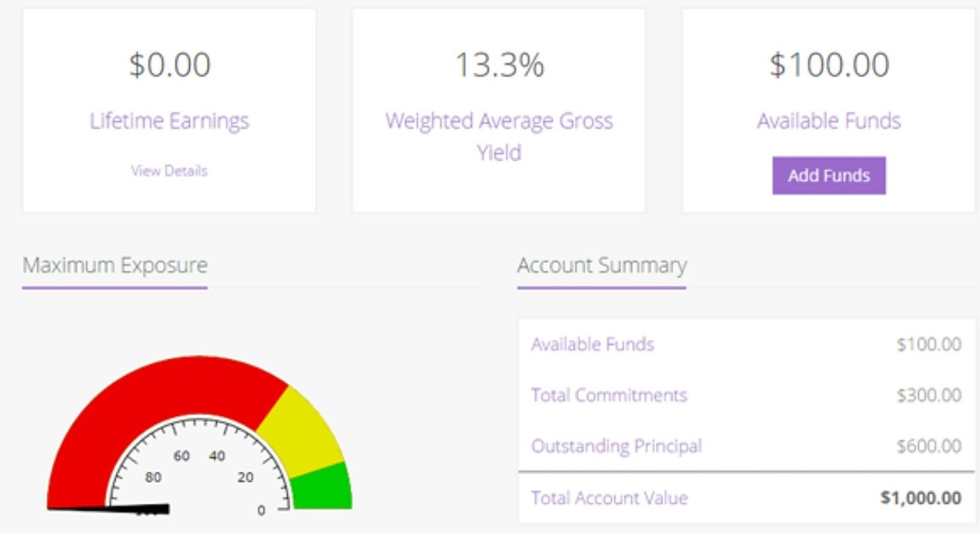Click the 40 mark on the gauge
The height and width of the screenshot is (533, 980).
click(x=217, y=456)
